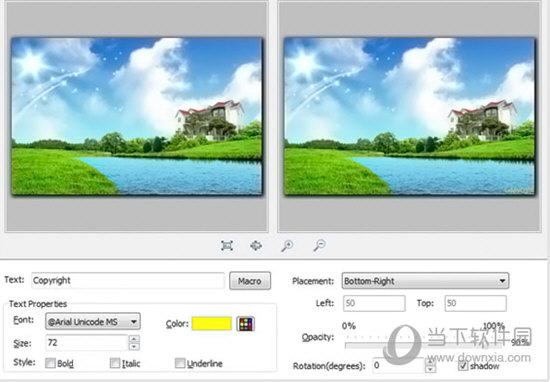Click the Rotation degrees input field
Viewport: 550px width, 382px height.
[398, 366]
